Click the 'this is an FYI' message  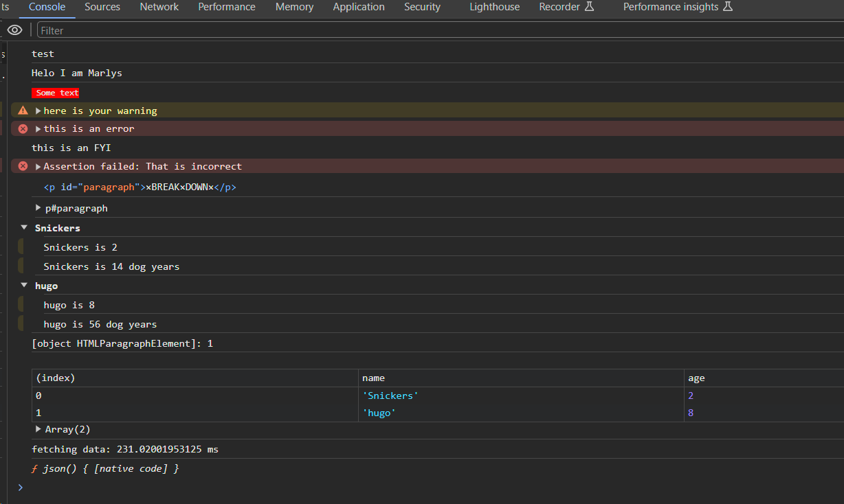pyautogui.click(x=71, y=148)
